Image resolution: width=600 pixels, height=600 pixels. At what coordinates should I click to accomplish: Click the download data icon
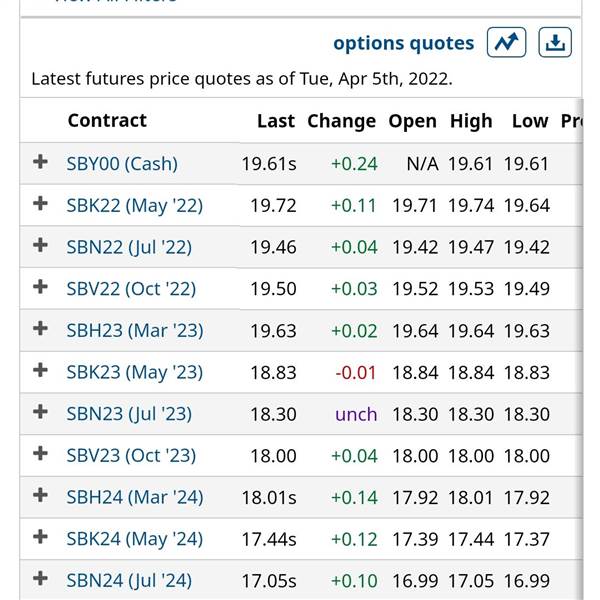coord(555,42)
